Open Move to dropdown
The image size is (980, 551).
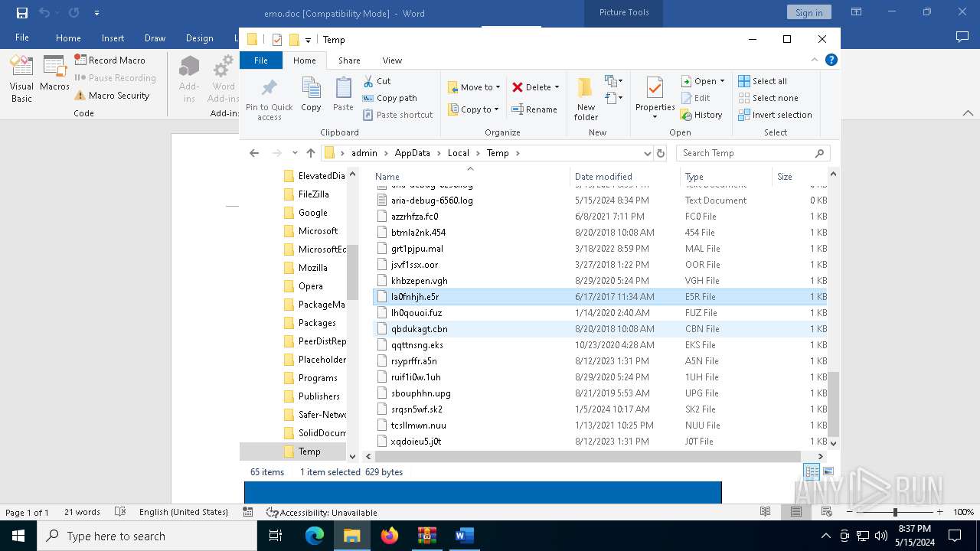point(474,87)
